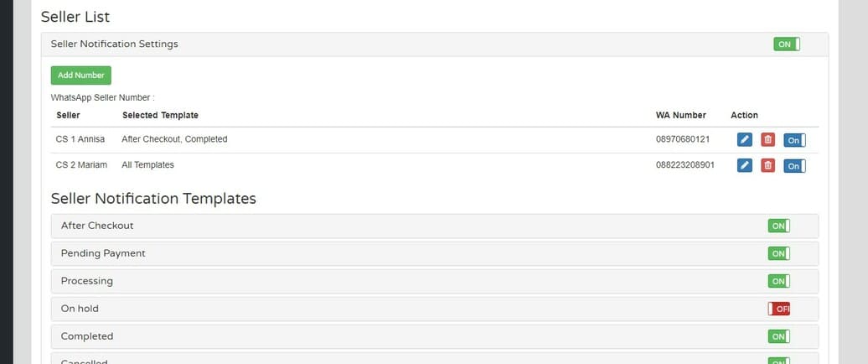The width and height of the screenshot is (868, 364).
Task: Click edit pencil icon for CS 1 Annisa
Action: (x=744, y=140)
